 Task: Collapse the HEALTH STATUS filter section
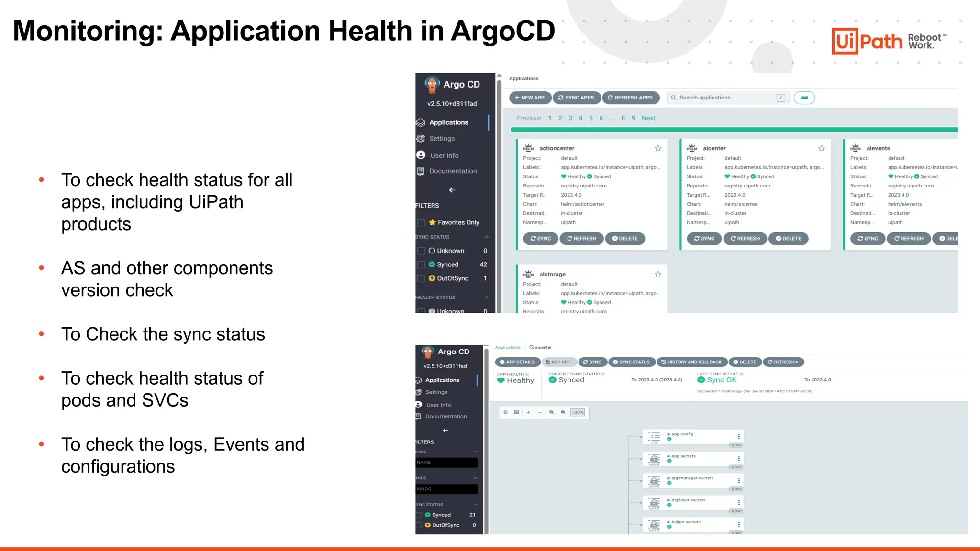tap(487, 297)
